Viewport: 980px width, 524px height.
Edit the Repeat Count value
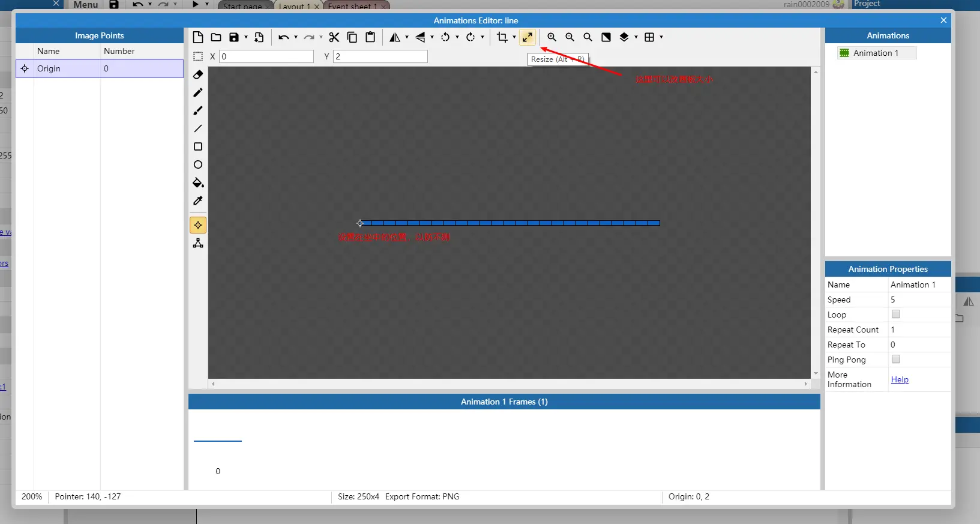919,330
